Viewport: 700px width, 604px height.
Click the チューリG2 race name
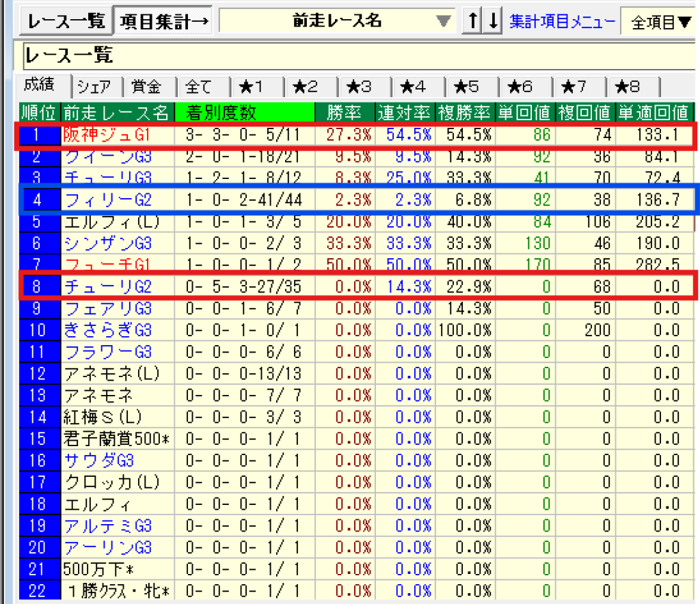(x=108, y=287)
